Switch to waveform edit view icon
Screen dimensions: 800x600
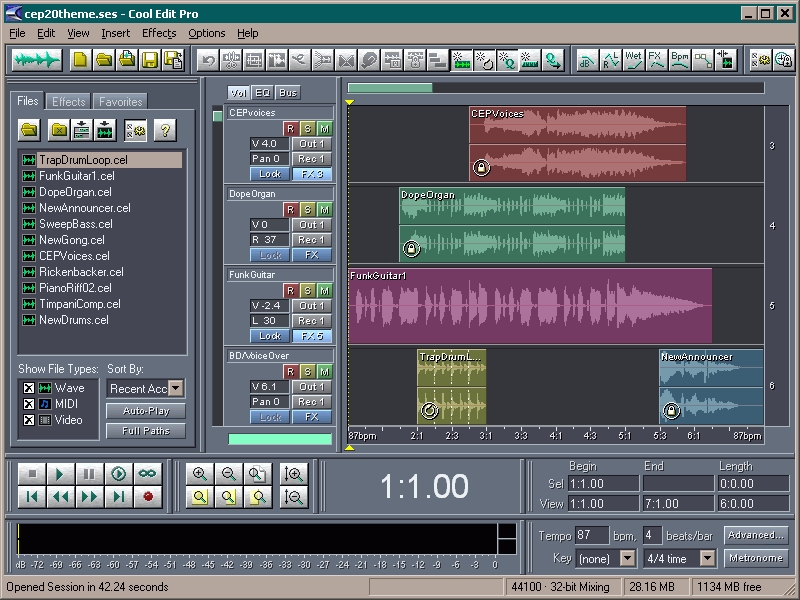36,60
